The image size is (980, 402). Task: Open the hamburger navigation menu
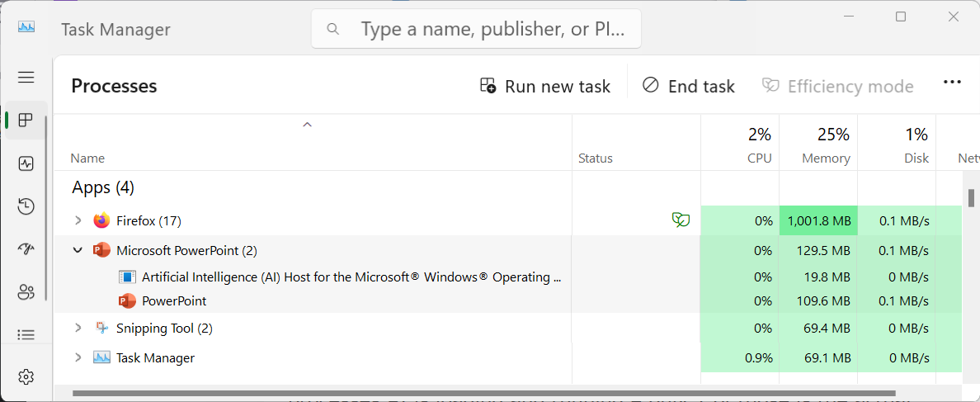pyautogui.click(x=26, y=77)
